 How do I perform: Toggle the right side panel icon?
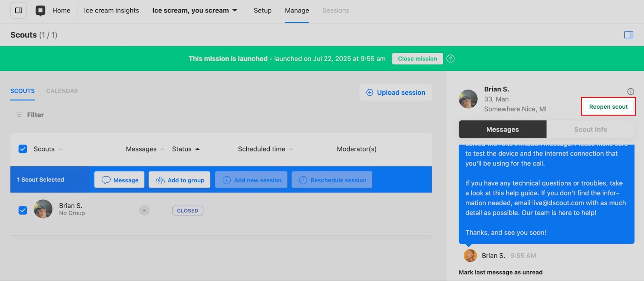[628, 35]
